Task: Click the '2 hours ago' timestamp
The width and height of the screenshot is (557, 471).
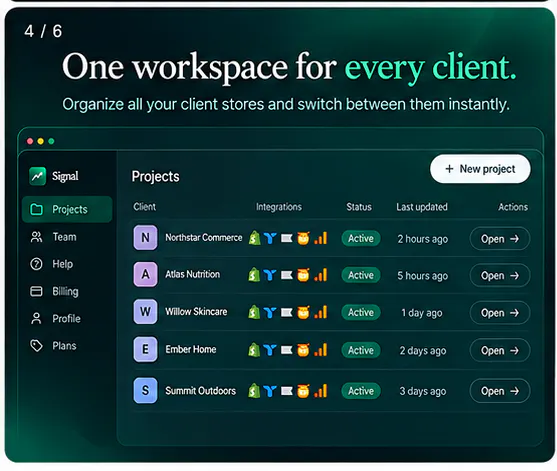Action: coord(423,239)
